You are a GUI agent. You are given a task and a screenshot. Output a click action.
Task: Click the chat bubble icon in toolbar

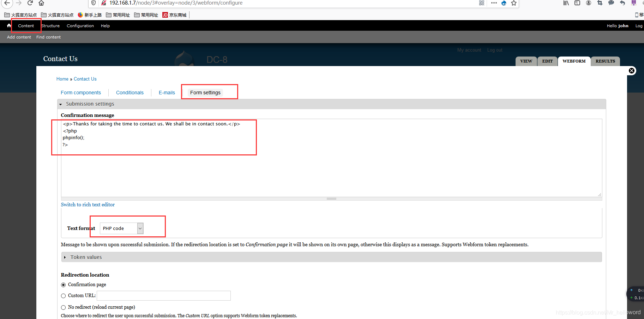tap(611, 3)
